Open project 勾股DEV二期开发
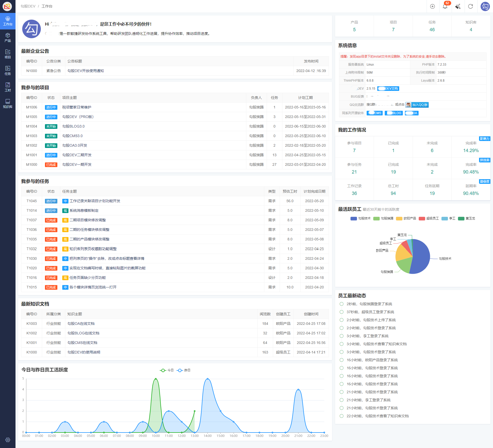The width and height of the screenshot is (493, 448). pyautogui.click(x=77, y=155)
